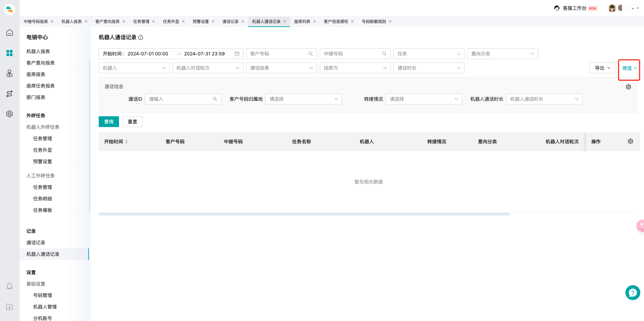Open notifications bell icon

point(9,287)
